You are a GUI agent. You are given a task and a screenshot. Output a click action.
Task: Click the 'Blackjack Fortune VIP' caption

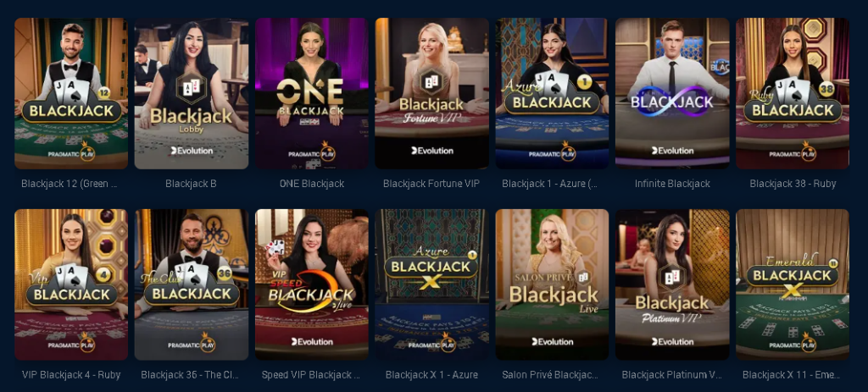[x=431, y=184]
